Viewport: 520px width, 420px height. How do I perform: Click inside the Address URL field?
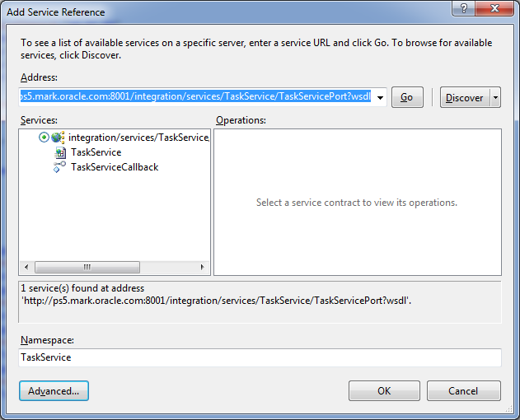pos(196,97)
